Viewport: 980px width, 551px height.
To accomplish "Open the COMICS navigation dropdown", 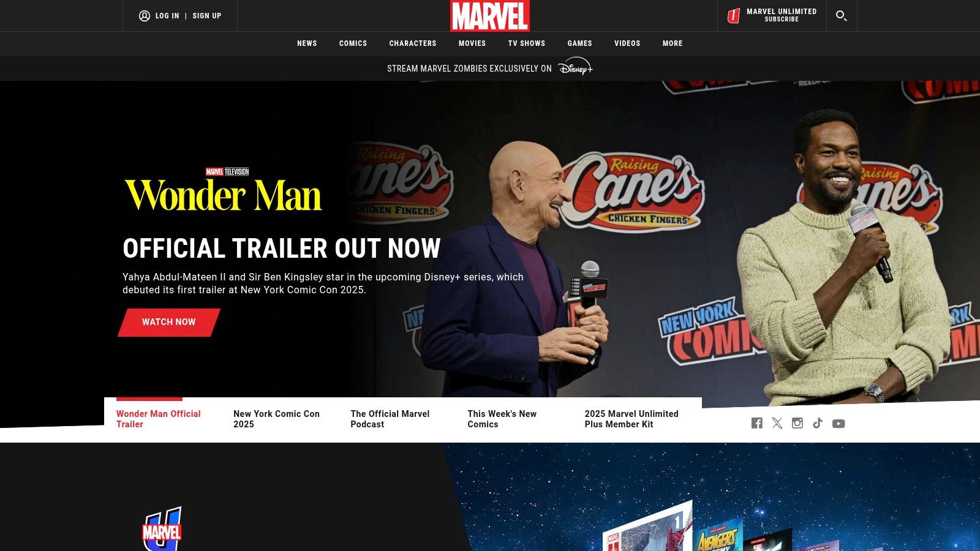I will (353, 43).
